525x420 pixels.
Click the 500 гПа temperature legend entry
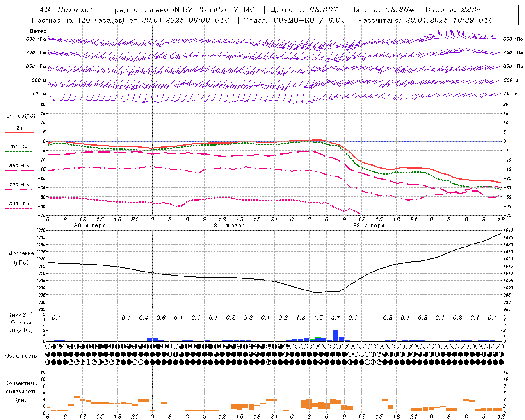tap(19, 204)
